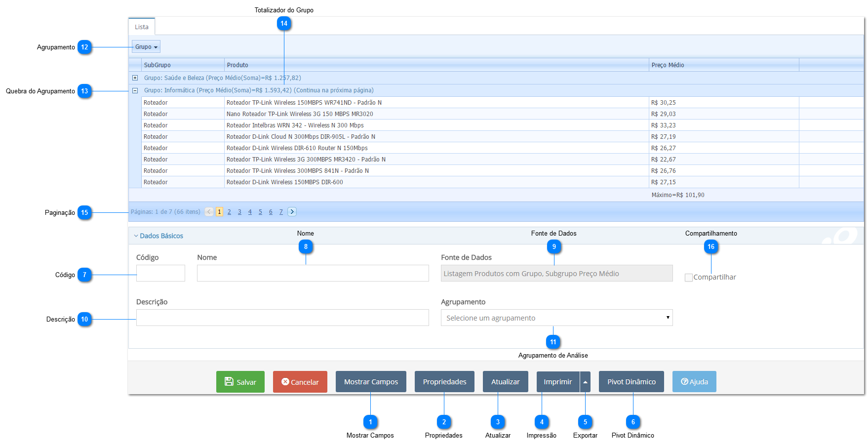This screenshot has height=447, width=868.
Task: Open the Pivot Dinâmico button
Action: point(631,382)
